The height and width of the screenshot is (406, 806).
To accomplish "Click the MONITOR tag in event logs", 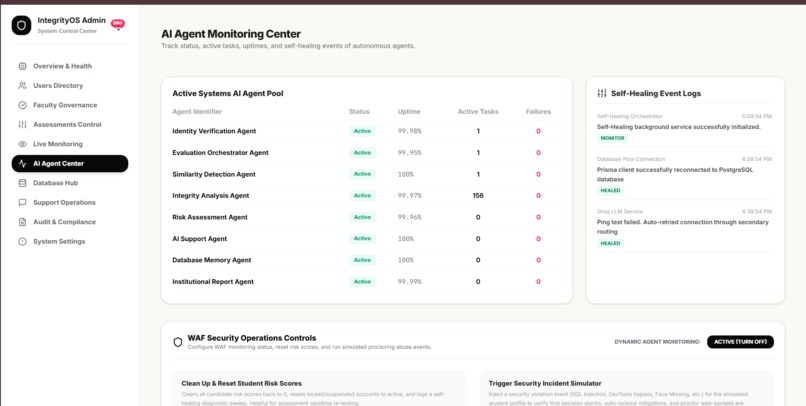I will pyautogui.click(x=612, y=138).
